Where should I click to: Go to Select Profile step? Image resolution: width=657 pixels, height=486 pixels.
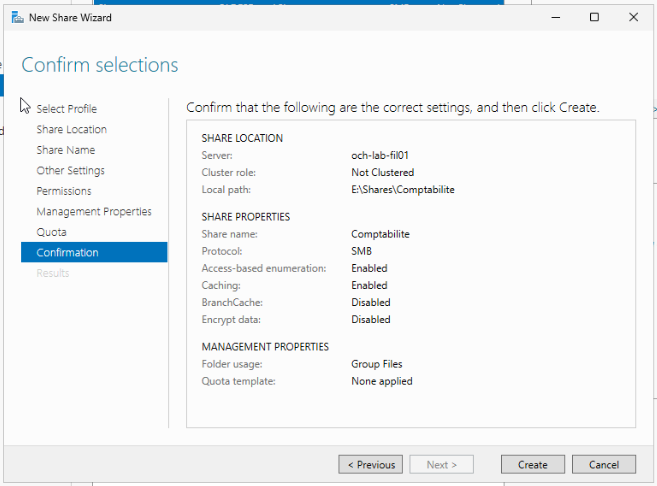click(67, 109)
